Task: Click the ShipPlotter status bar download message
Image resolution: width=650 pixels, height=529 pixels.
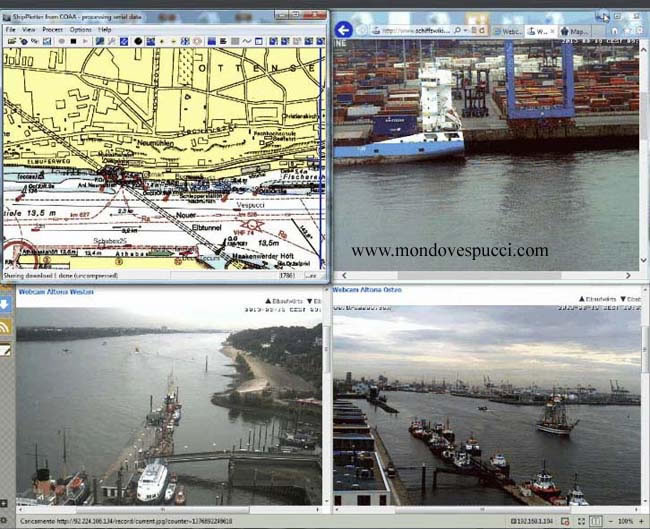Action: [61, 275]
